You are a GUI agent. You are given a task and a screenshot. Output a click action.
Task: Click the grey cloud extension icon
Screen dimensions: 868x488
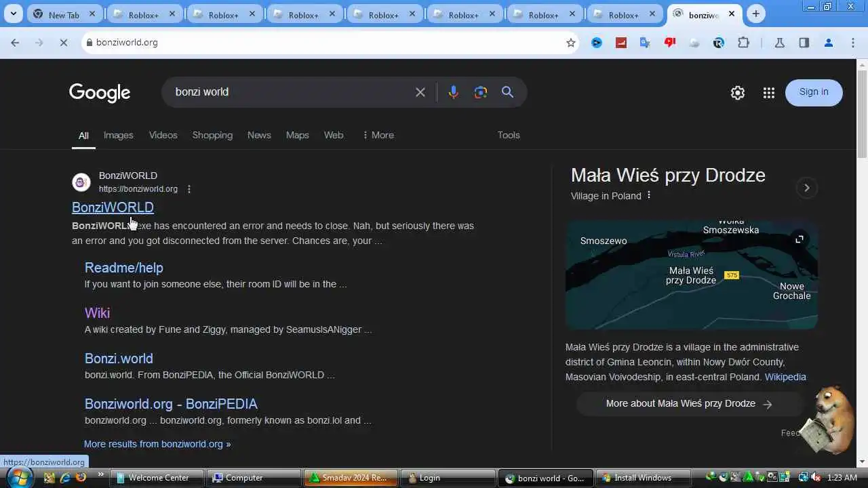pyautogui.click(x=694, y=43)
